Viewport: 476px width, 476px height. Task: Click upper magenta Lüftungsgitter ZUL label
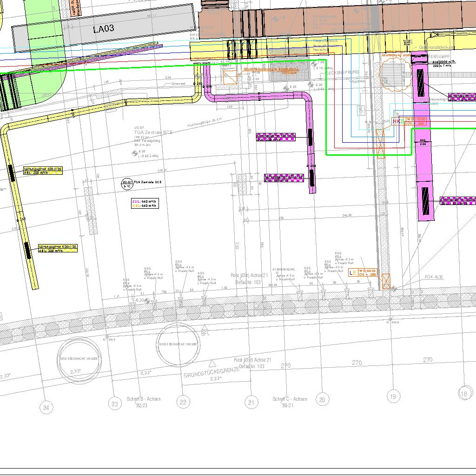(276, 137)
